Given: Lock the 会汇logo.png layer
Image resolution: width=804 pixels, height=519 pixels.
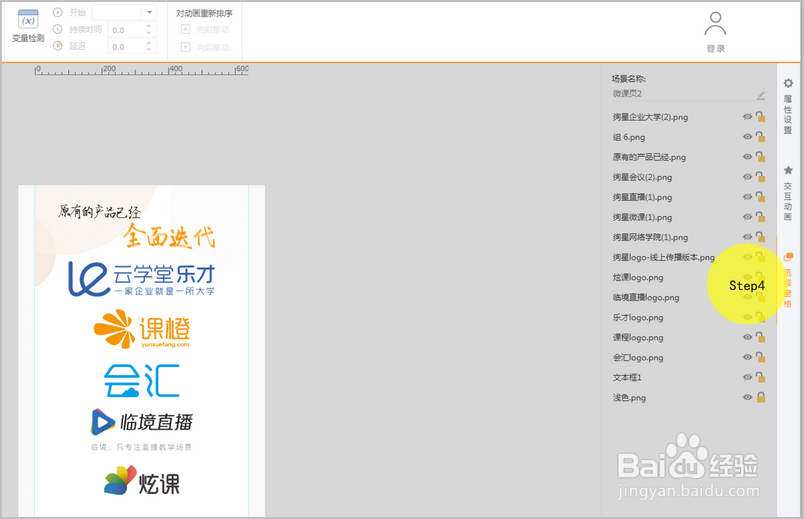Looking at the screenshot, I should [760, 356].
